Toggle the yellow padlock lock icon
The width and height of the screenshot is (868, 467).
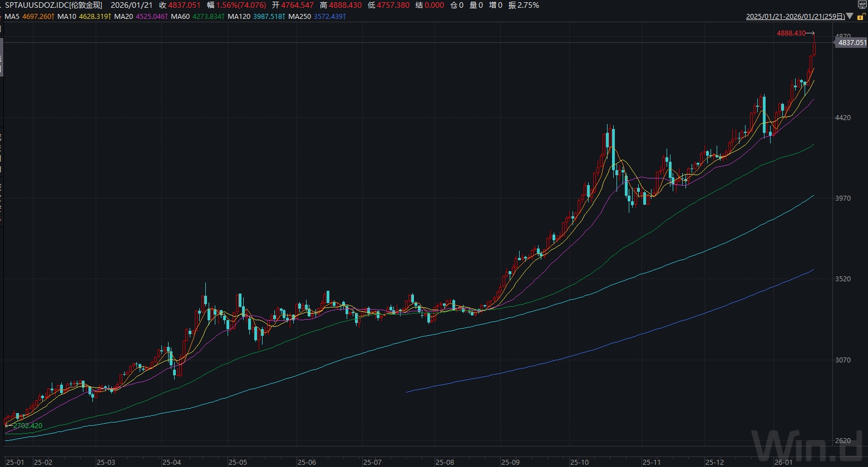pyautogui.click(x=860, y=17)
